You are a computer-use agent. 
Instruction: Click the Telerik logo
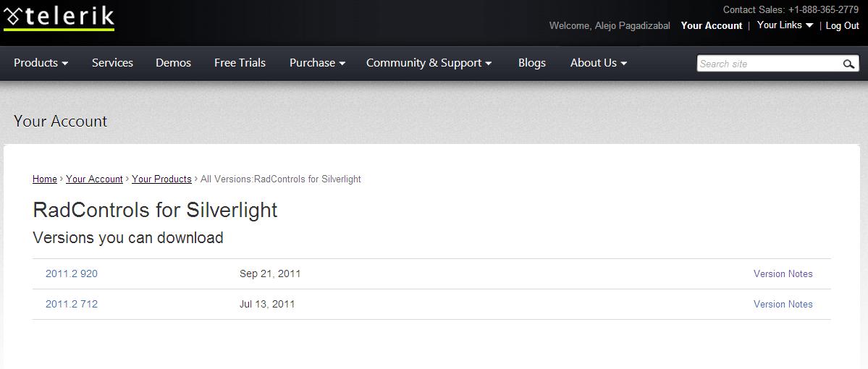(x=59, y=17)
